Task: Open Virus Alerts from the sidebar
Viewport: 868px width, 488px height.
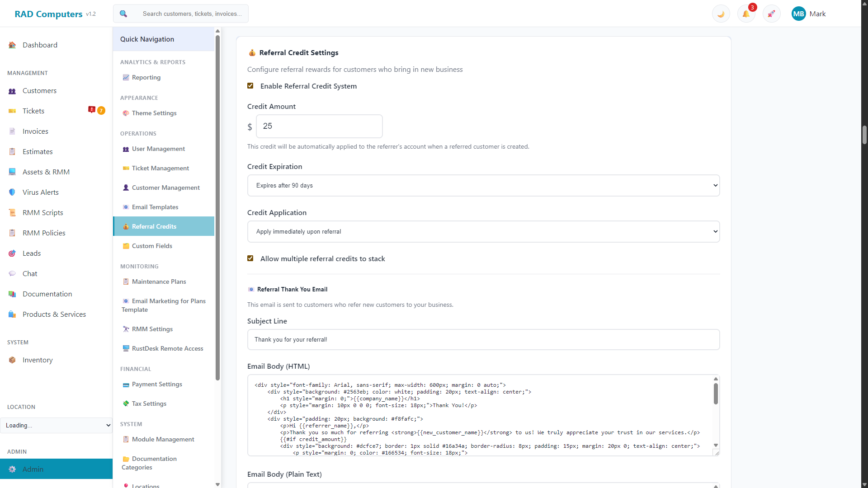Action: [40, 192]
